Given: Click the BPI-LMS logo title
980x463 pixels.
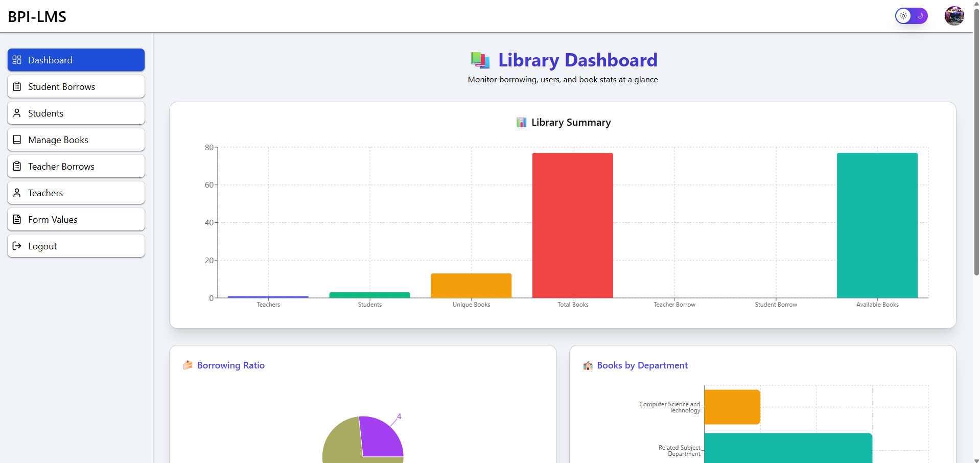Looking at the screenshot, I should tap(37, 16).
